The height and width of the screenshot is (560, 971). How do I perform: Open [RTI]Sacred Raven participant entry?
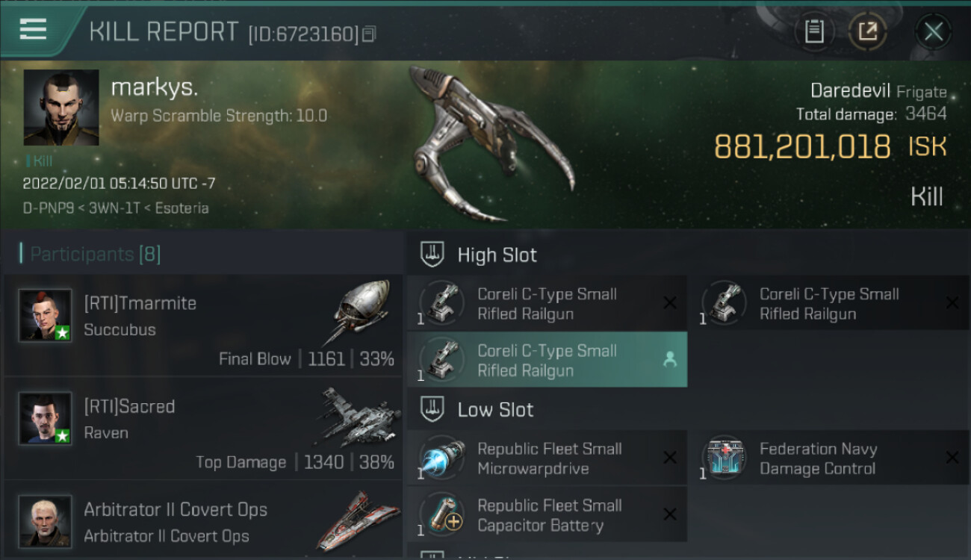coord(203,429)
